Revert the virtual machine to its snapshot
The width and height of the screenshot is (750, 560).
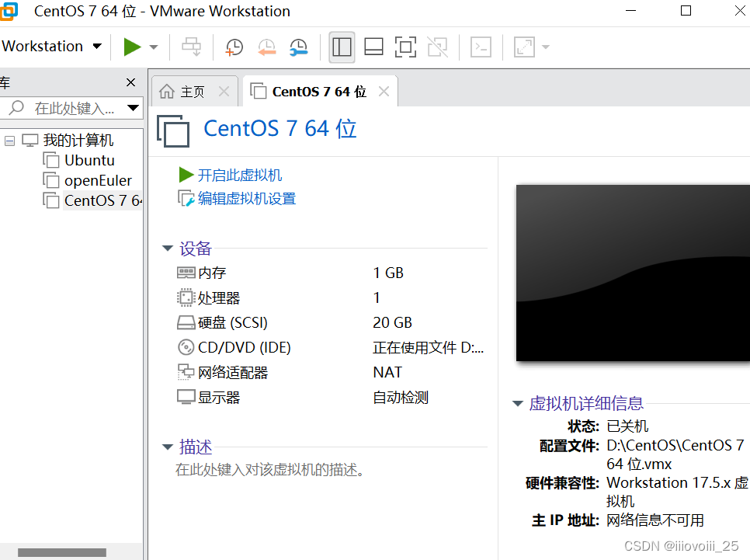267,47
